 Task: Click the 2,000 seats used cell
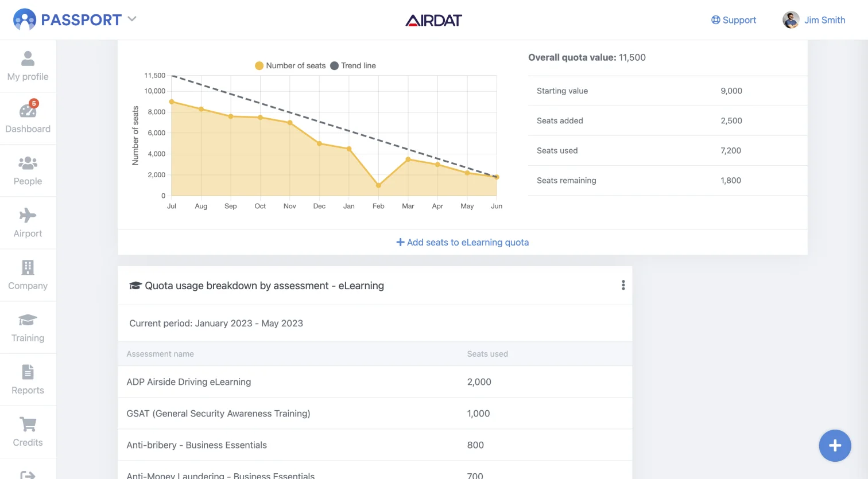(x=479, y=382)
